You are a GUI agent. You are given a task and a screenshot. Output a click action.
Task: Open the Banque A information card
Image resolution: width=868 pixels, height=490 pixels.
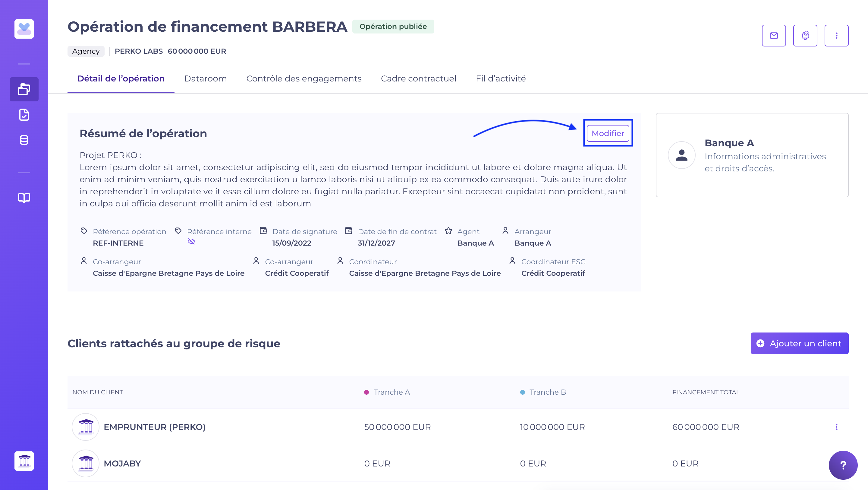[x=752, y=155]
